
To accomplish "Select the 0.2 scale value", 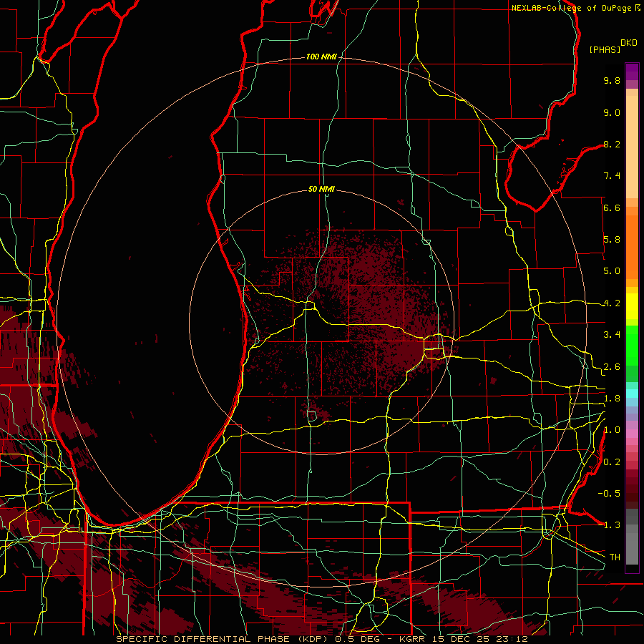I will [x=612, y=462].
